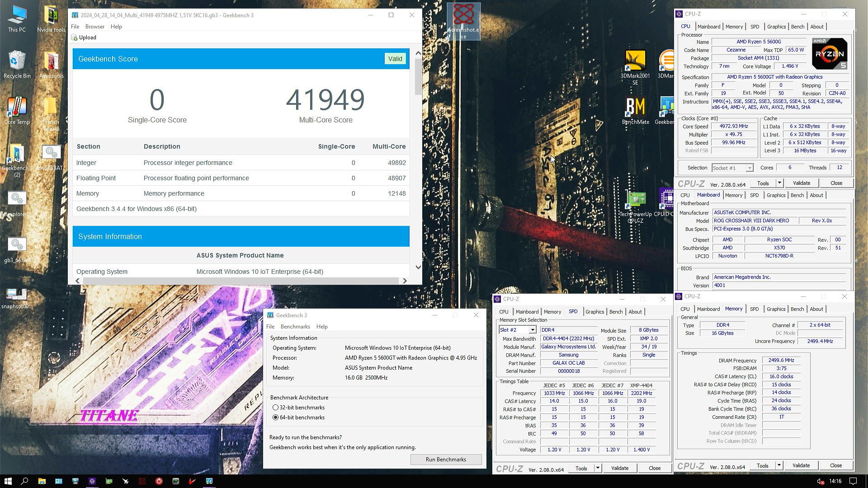
Task: Expand Tools dropdown arrow in Memory CPU-Z window
Action: [x=779, y=465]
